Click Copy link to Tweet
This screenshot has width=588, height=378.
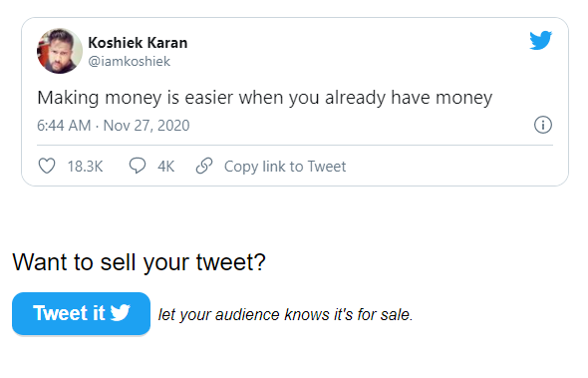coord(285,167)
